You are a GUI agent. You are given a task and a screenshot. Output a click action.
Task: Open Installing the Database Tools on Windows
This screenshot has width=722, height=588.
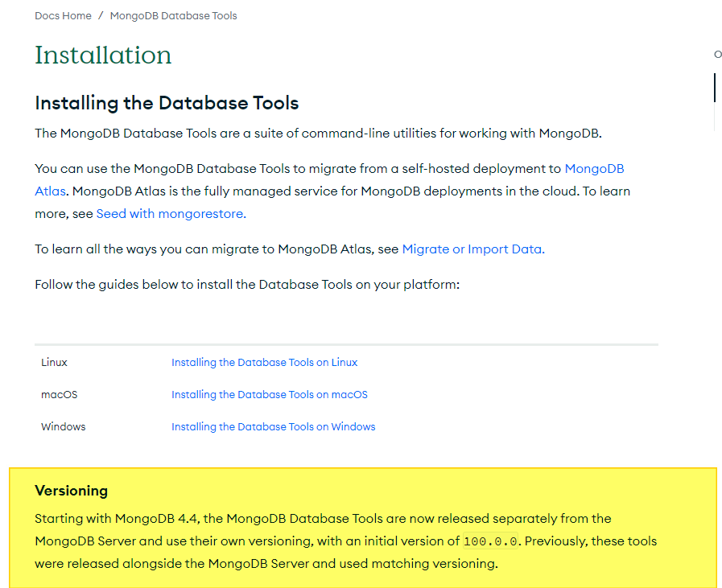(x=273, y=427)
